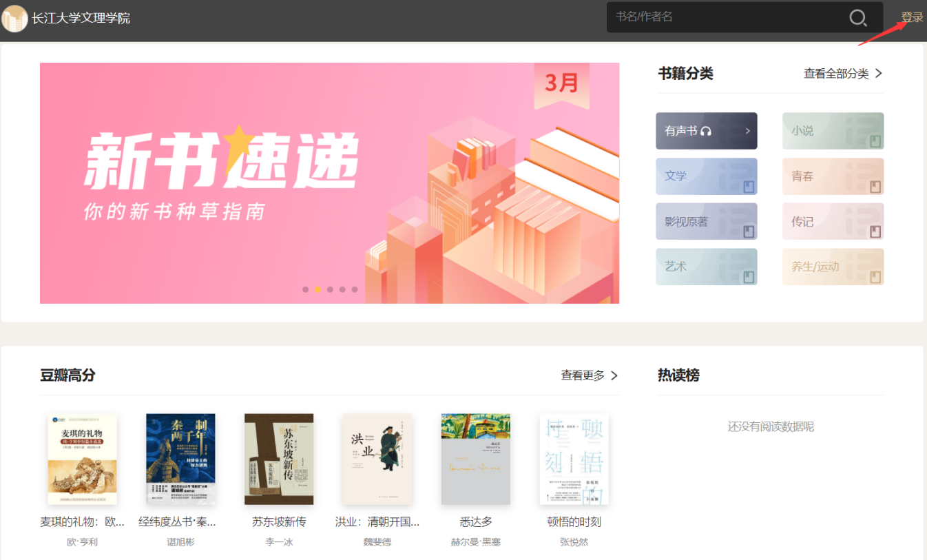This screenshot has width=927, height=560.
Task: Open the 苏东坡新传 book cover
Action: click(279, 459)
